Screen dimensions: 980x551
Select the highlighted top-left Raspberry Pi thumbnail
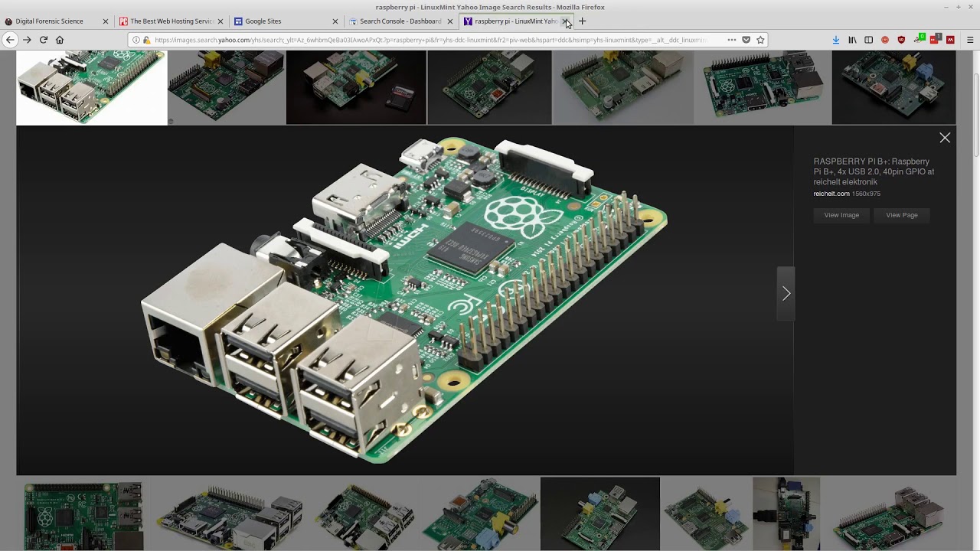pos(92,88)
